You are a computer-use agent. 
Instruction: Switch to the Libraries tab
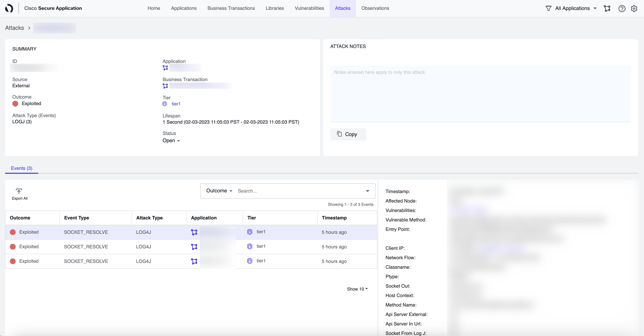(275, 8)
